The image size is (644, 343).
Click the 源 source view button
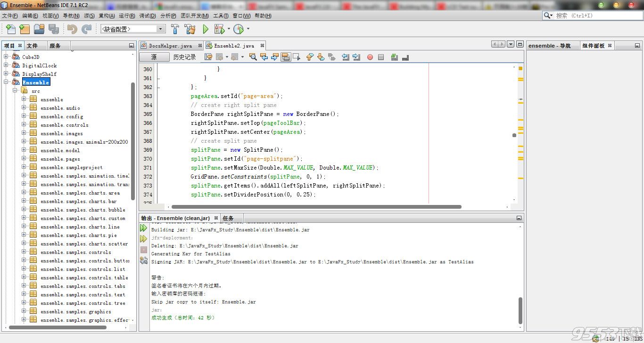click(x=154, y=57)
